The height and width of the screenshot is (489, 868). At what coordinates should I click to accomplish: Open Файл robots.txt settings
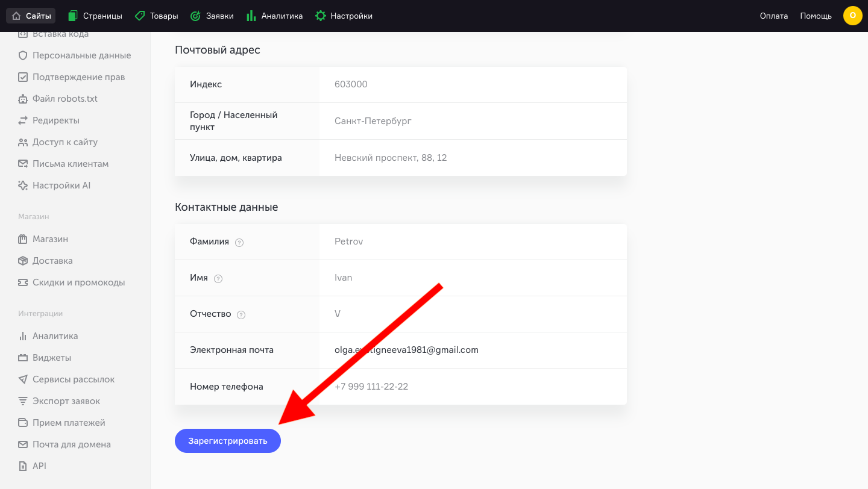pyautogui.click(x=65, y=99)
